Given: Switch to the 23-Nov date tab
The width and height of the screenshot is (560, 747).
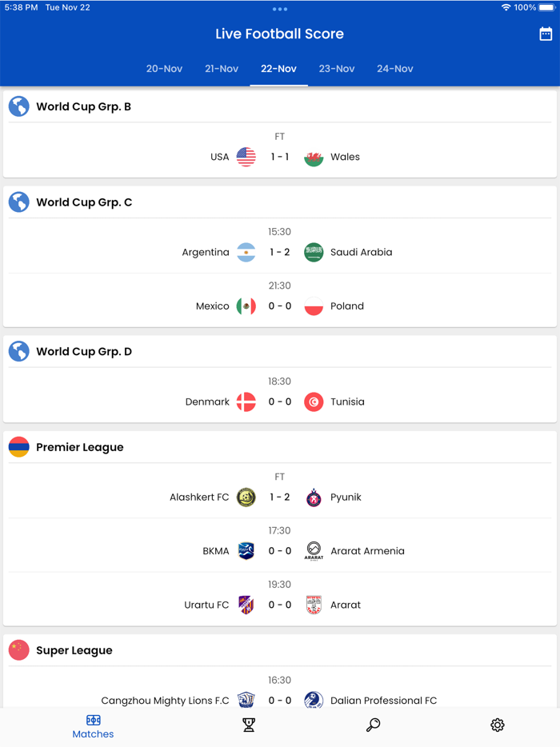Looking at the screenshot, I should [337, 69].
